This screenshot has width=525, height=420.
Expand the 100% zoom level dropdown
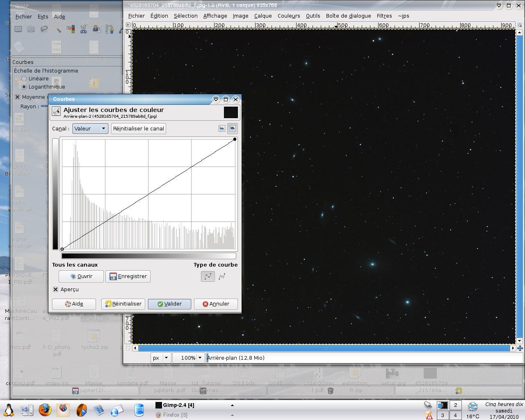point(200,358)
